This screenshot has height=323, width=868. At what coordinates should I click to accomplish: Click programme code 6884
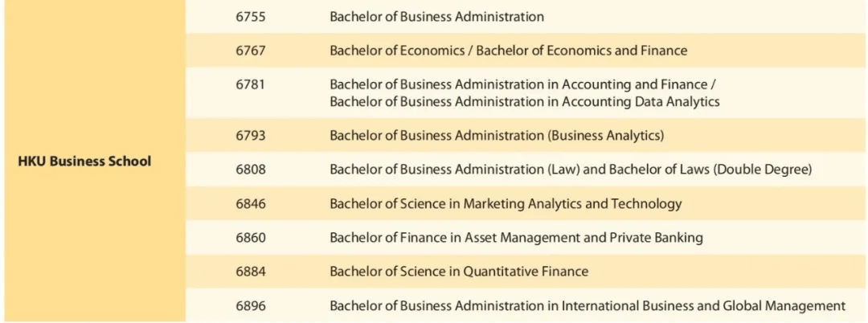pyautogui.click(x=251, y=272)
